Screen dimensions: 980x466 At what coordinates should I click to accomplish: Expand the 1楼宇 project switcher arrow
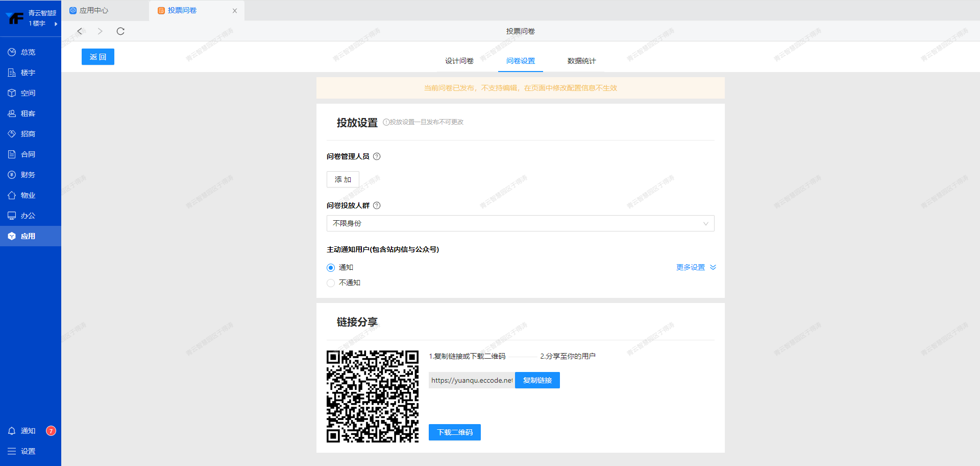pyautogui.click(x=56, y=24)
